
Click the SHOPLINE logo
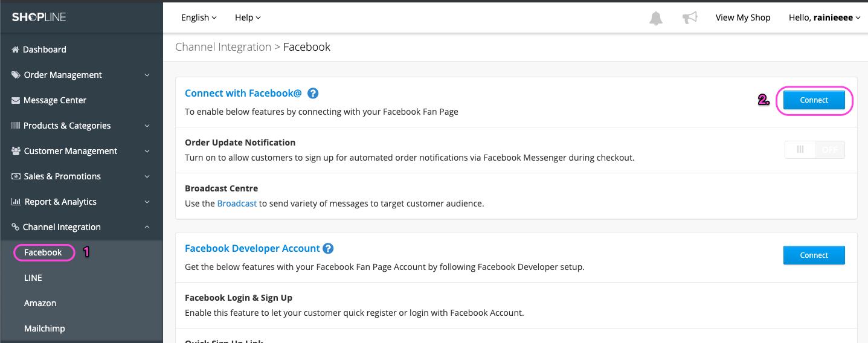coord(39,17)
